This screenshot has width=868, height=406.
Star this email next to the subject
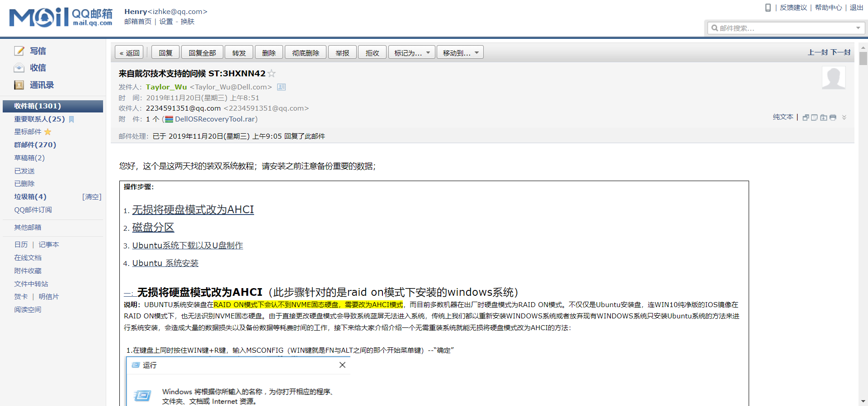[272, 74]
